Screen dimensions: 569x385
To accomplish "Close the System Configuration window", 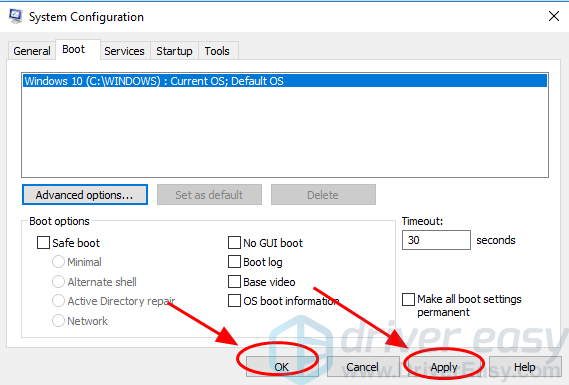I will coord(554,16).
